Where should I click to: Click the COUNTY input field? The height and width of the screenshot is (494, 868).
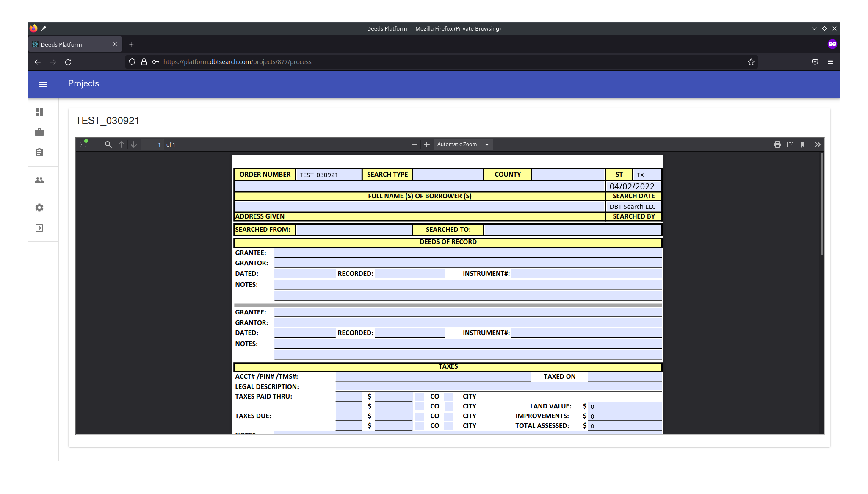coord(568,175)
